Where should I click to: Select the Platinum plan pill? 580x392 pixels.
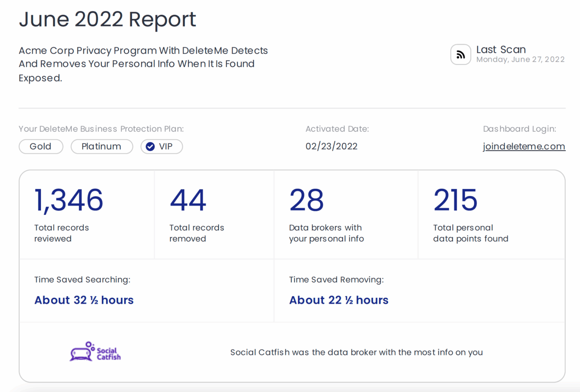coord(101,147)
